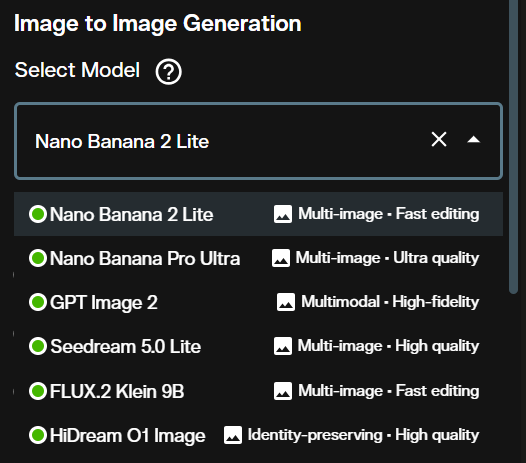The image size is (526, 463).
Task: Click the Select Model combo box field
Action: pos(258,141)
